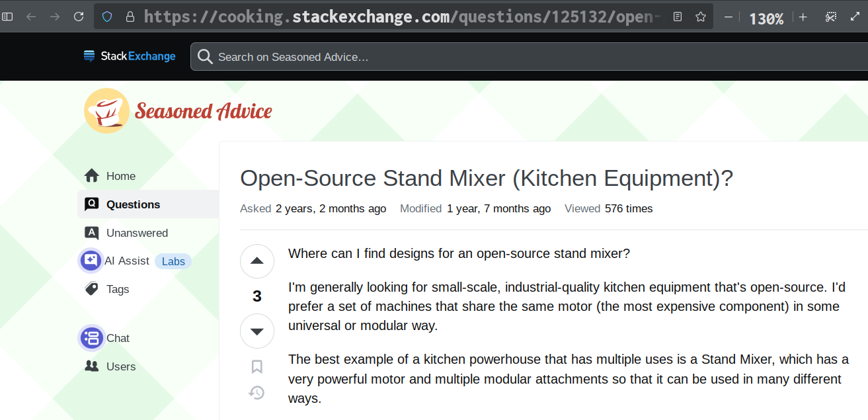Show the post activity history
The height and width of the screenshot is (420, 868).
pos(256,393)
